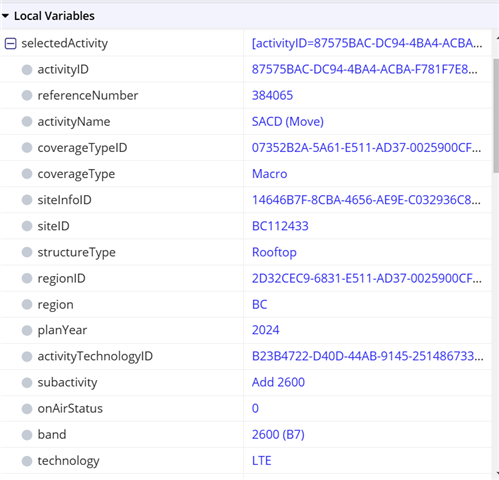The width and height of the screenshot is (499, 480).
Task: Click the circle icon next to siteID
Action: [x=27, y=226]
